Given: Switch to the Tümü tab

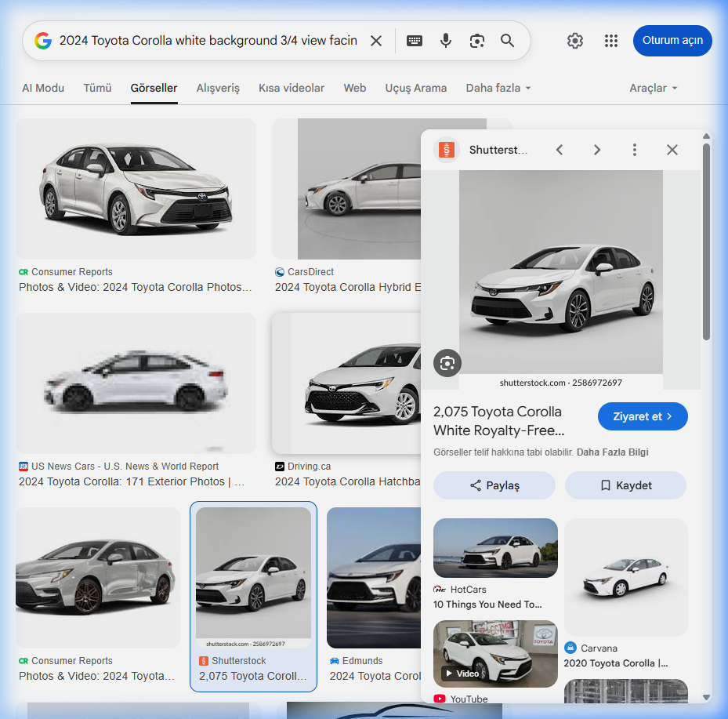Looking at the screenshot, I should tap(97, 88).
